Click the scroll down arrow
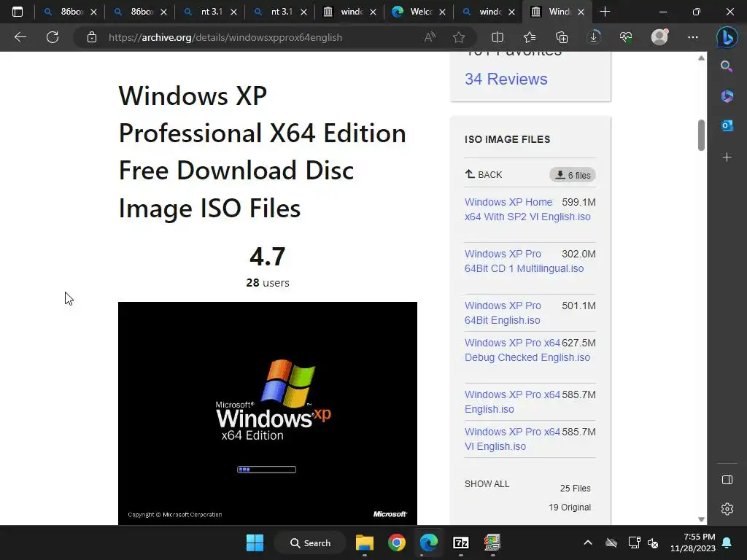The image size is (747, 560). (701, 519)
